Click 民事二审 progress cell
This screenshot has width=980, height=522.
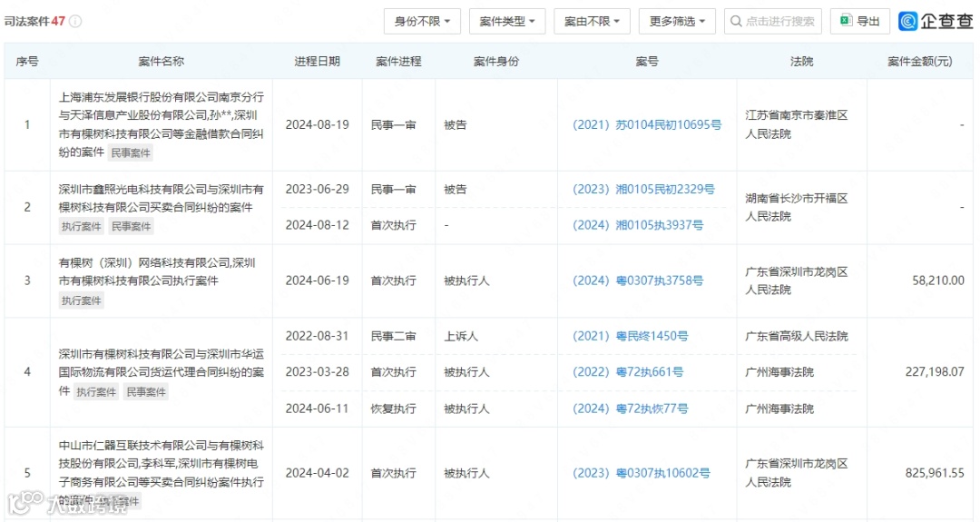point(393,336)
